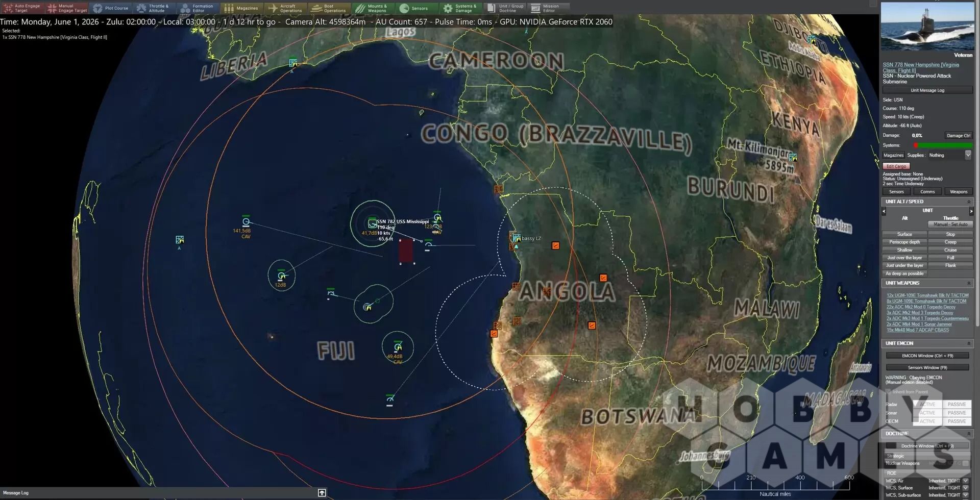Click left arrow next to UNIT header
This screenshot has height=500, width=980.
[x=884, y=211]
